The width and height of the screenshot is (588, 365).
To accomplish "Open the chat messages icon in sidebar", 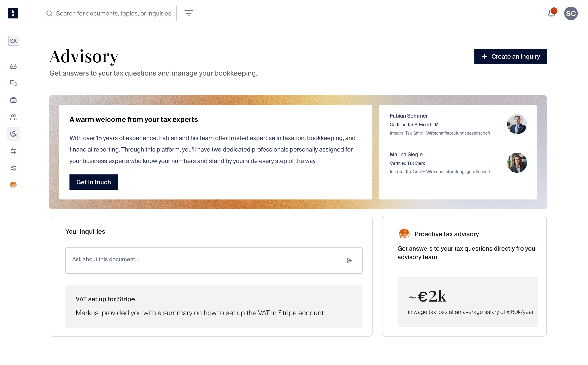I will click(x=13, y=83).
